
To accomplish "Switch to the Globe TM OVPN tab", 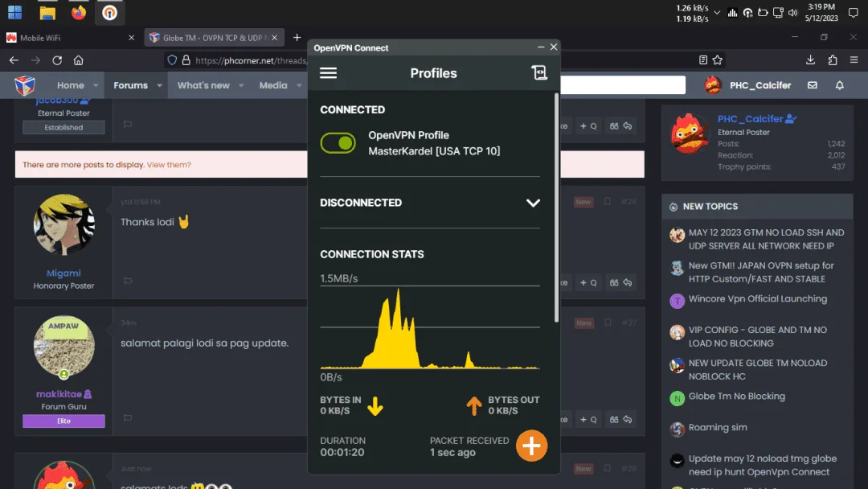I will pyautogui.click(x=213, y=38).
